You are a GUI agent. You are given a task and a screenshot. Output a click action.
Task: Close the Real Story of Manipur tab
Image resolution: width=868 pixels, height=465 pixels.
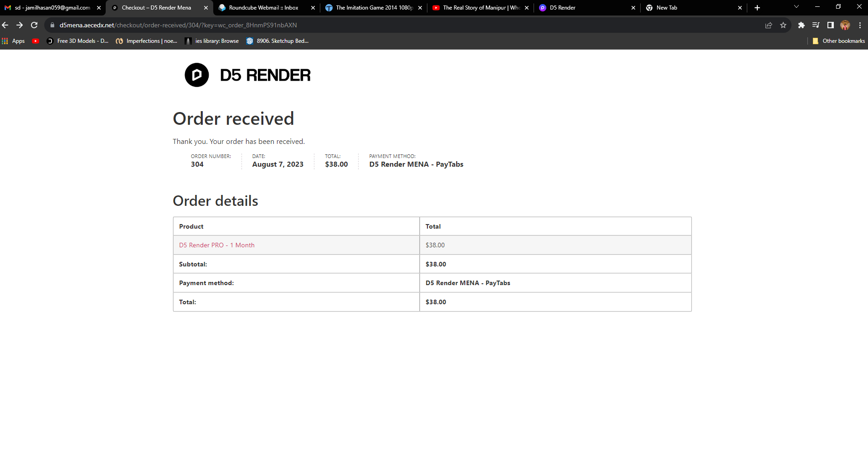click(x=527, y=8)
